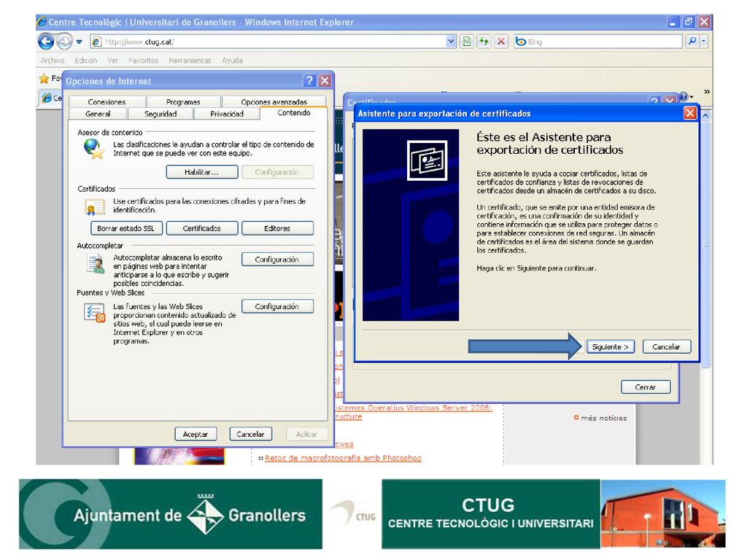Image resolution: width=747 pixels, height=560 pixels.
Task: Open the Archivo menu
Action: [x=53, y=61]
